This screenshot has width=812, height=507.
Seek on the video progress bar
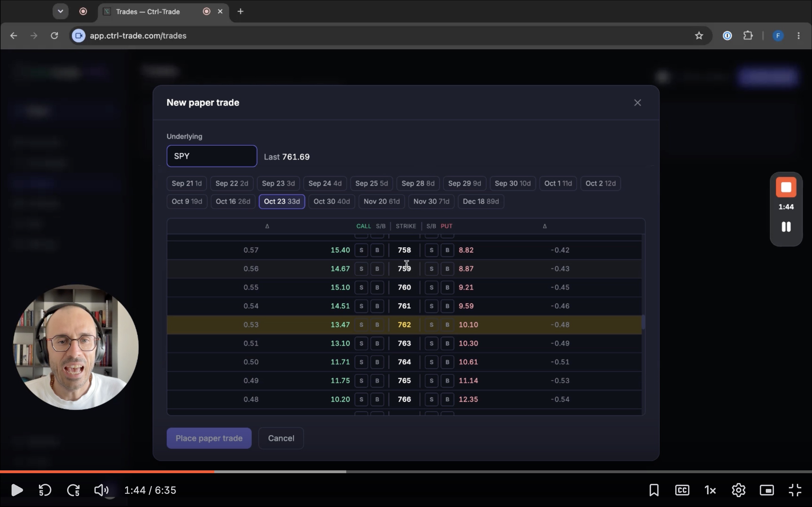tap(406, 471)
